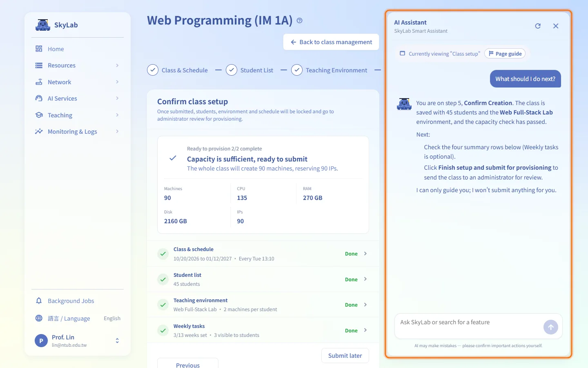The width and height of the screenshot is (588, 368).
Task: Expand the Teaching submenu chevron
Action: click(x=117, y=115)
